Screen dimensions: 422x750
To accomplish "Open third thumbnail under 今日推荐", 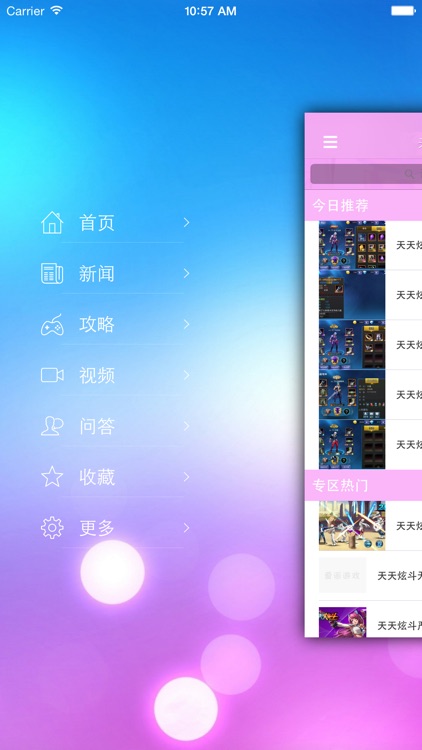I will (x=352, y=344).
